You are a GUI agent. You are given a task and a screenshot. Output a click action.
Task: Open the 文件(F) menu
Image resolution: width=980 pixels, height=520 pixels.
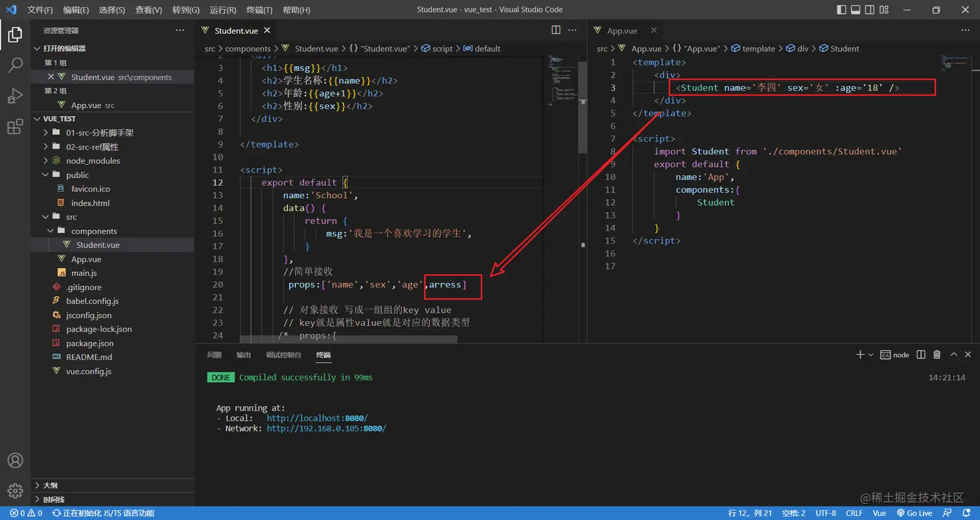click(x=40, y=10)
